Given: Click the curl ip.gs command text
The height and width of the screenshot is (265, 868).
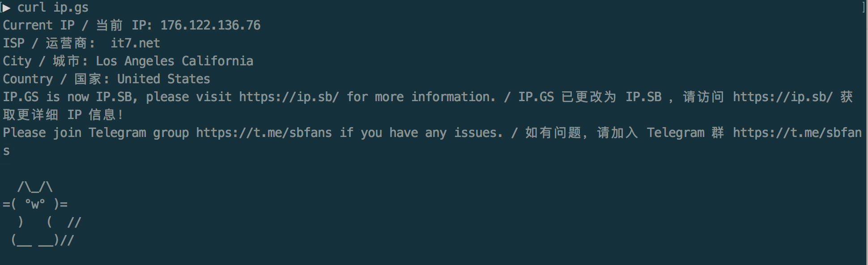Looking at the screenshot, I should click(x=53, y=8).
